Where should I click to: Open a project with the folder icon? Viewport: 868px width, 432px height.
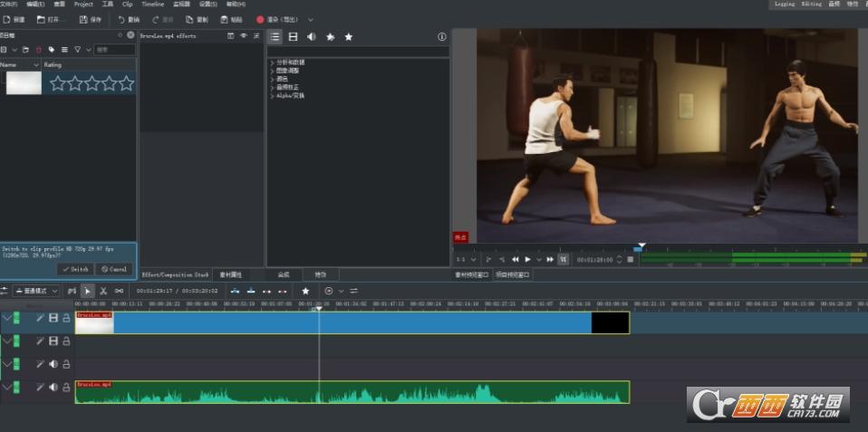pos(41,19)
